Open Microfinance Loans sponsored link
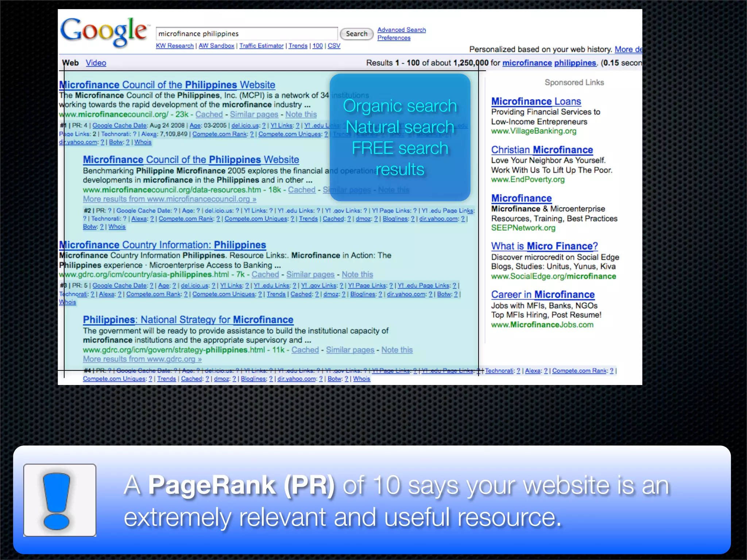Image resolution: width=747 pixels, height=560 pixels. point(536,101)
